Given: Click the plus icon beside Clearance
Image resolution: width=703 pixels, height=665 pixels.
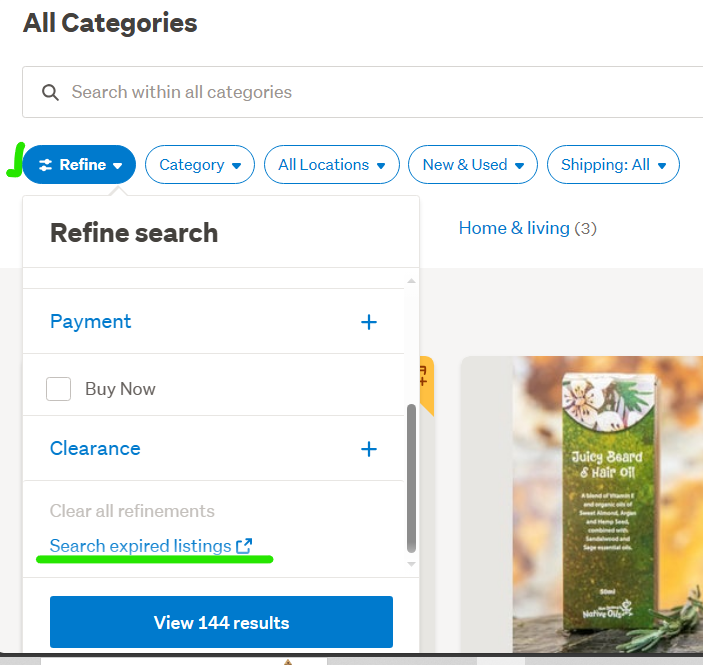Looking at the screenshot, I should (x=369, y=449).
